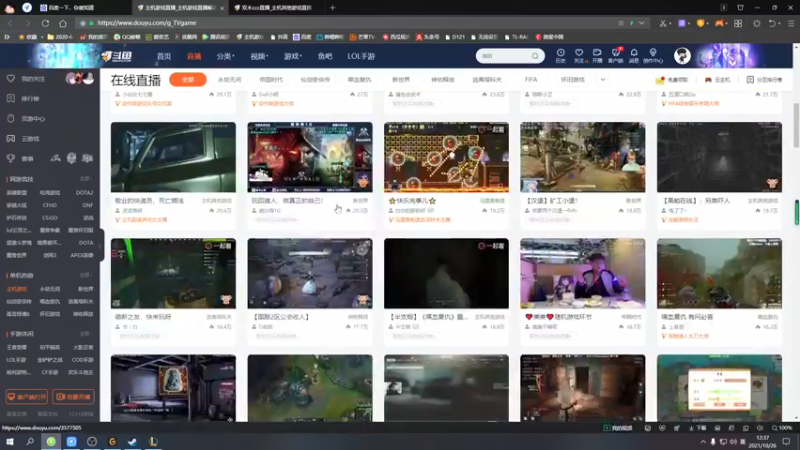Expand the 游戏 games dropdown
This screenshot has height=450, width=800.
[x=293, y=56]
